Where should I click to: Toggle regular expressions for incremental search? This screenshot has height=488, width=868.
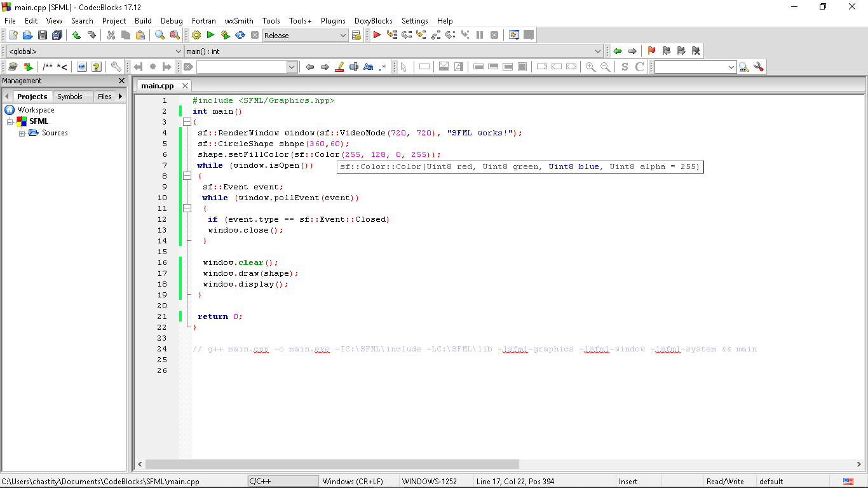382,67
